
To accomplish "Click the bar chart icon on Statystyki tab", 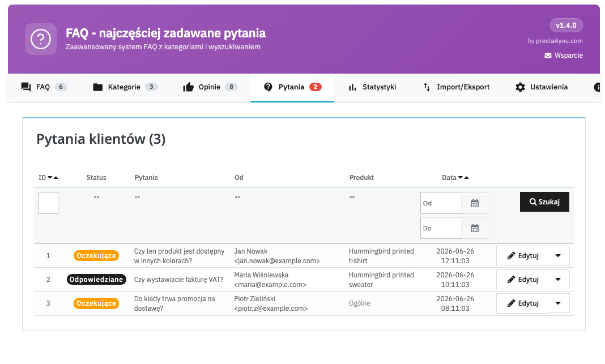I will (x=352, y=87).
